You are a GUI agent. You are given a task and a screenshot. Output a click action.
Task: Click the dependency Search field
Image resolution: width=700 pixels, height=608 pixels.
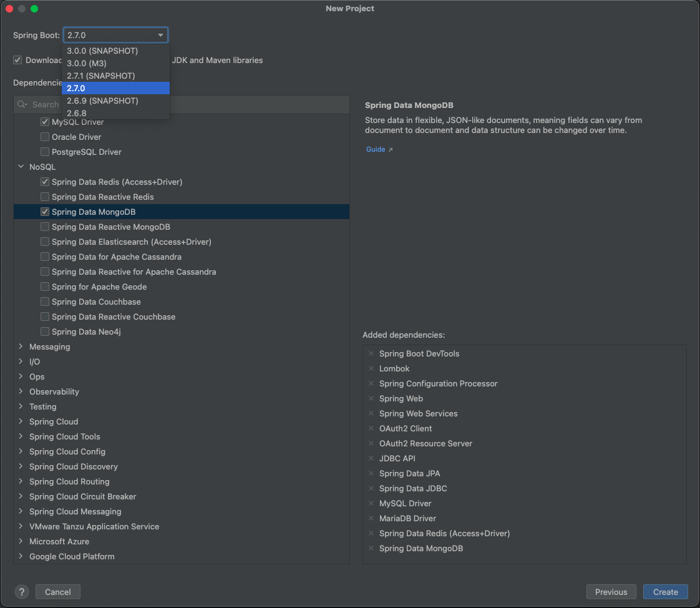(182, 104)
